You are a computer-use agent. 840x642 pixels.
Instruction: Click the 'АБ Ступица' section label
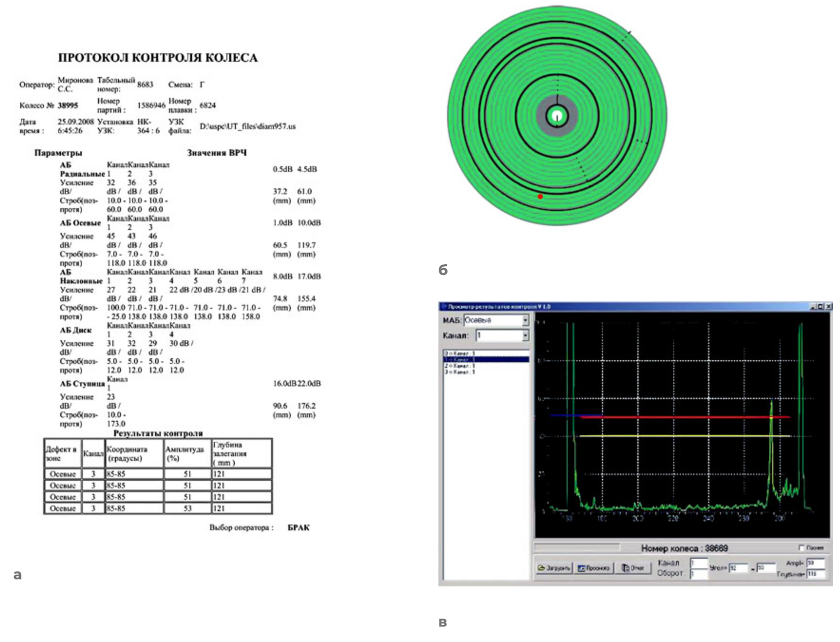(82, 383)
